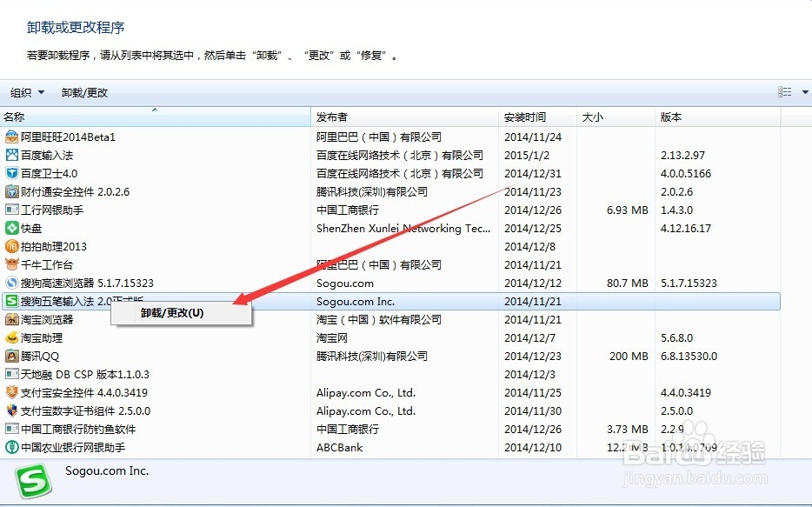Select the 千牛工作台 entry
The height and width of the screenshot is (507, 812).
tap(47, 264)
